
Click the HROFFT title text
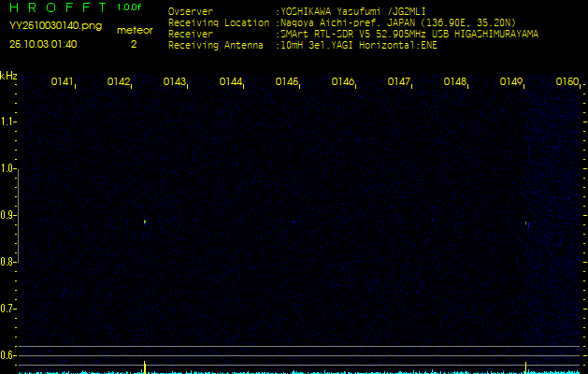click(x=58, y=7)
